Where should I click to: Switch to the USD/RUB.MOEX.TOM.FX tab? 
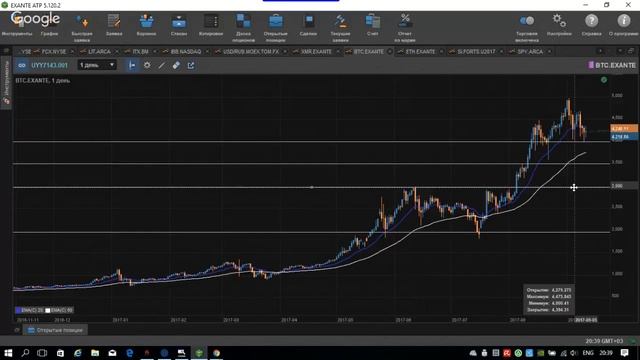[x=251, y=51]
